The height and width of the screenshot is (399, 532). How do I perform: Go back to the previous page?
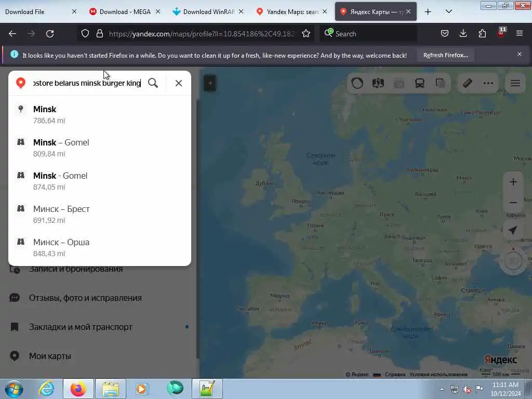pos(12,34)
